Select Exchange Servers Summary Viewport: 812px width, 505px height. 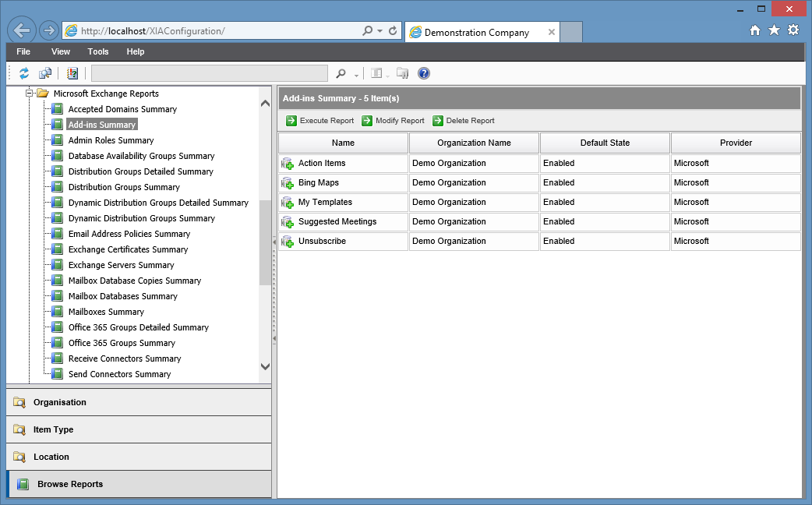coord(122,265)
